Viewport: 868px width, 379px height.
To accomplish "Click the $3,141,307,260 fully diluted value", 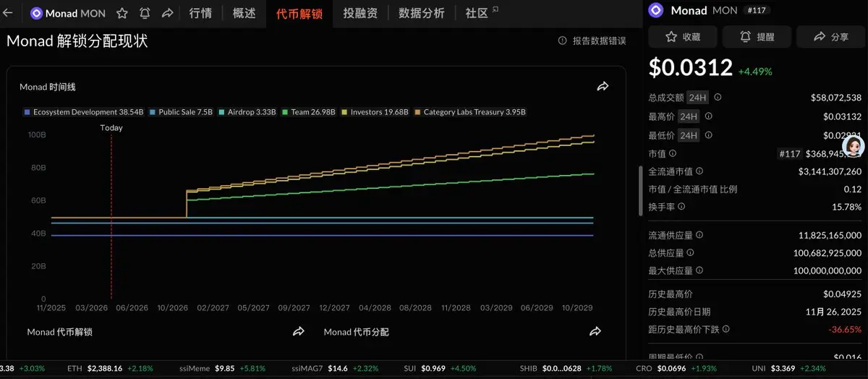I will pos(831,171).
